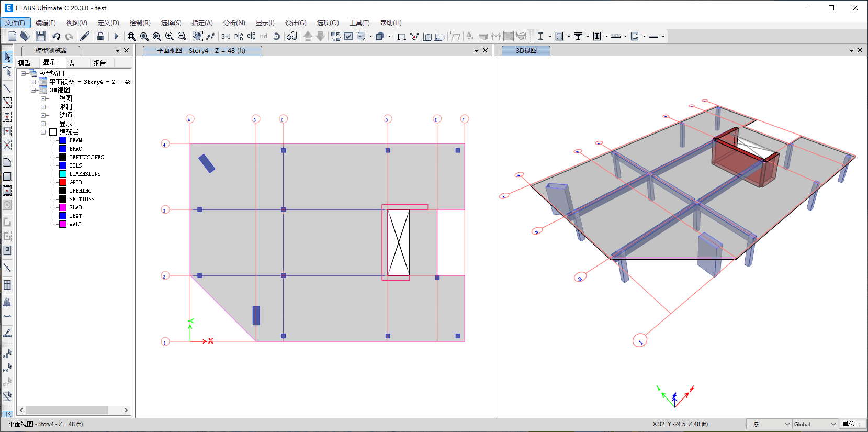The width and height of the screenshot is (868, 432).
Task: Open the 一层 story dropdown
Action: pos(769,424)
